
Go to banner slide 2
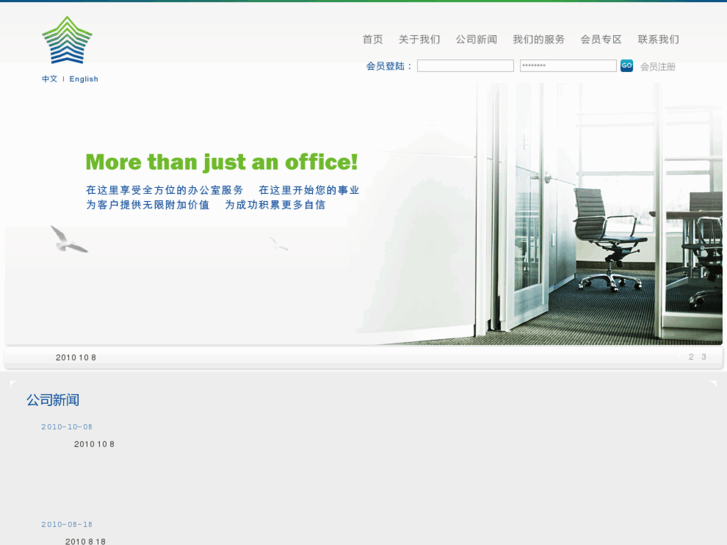[691, 357]
